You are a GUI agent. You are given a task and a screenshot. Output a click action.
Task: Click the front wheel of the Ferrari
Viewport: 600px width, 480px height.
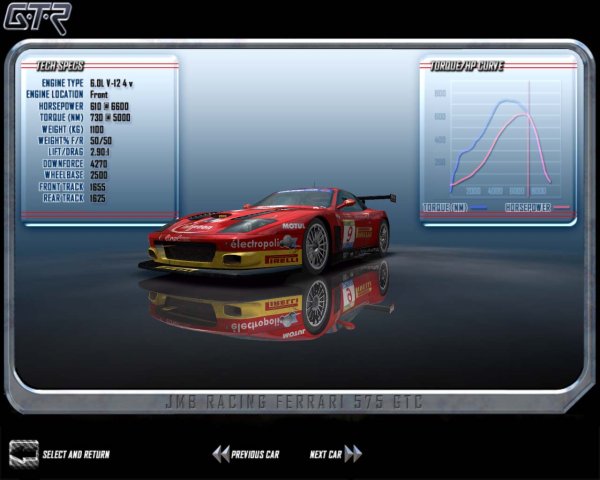click(317, 246)
